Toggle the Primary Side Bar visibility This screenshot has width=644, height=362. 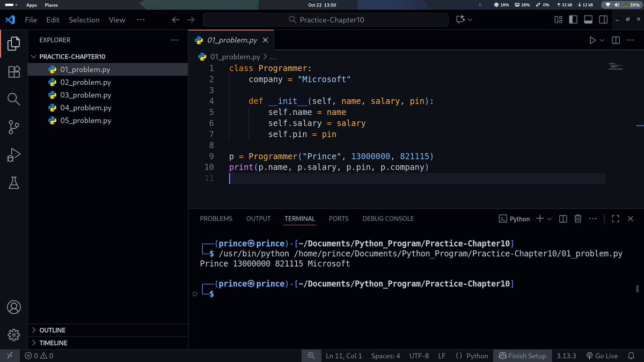(x=573, y=19)
